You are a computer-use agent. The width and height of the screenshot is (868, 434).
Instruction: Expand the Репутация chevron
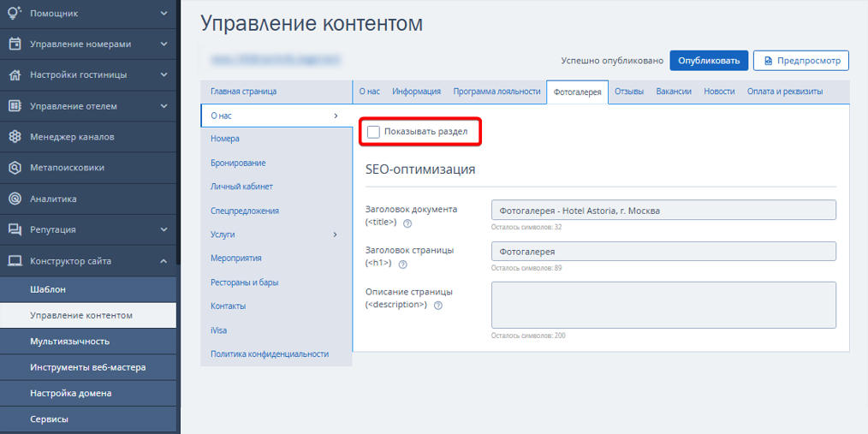[163, 229]
